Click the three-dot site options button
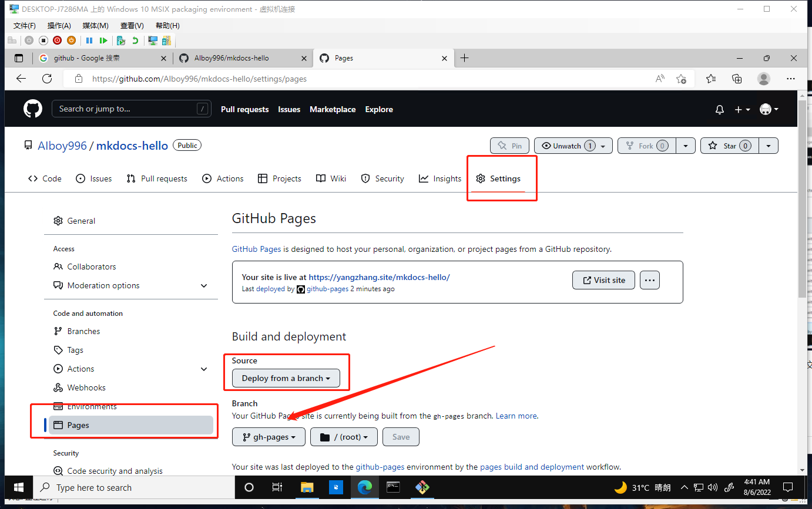Viewport: 812px width, 509px height. 649,280
